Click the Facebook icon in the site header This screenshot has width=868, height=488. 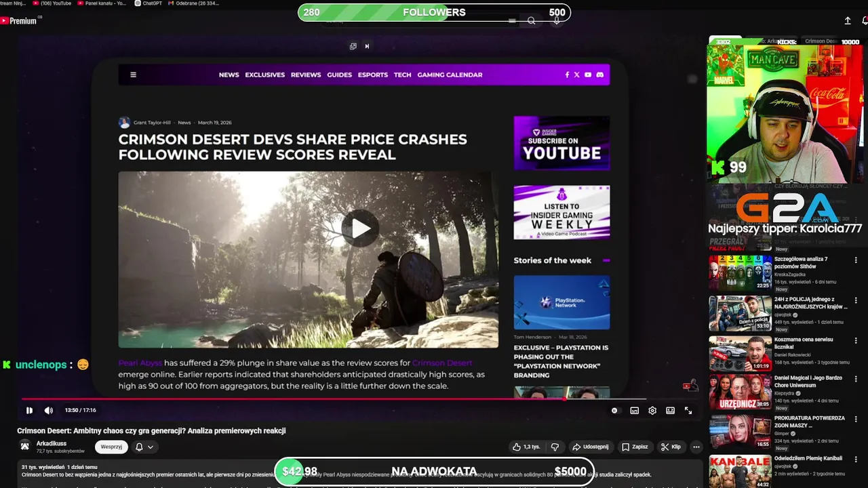567,75
